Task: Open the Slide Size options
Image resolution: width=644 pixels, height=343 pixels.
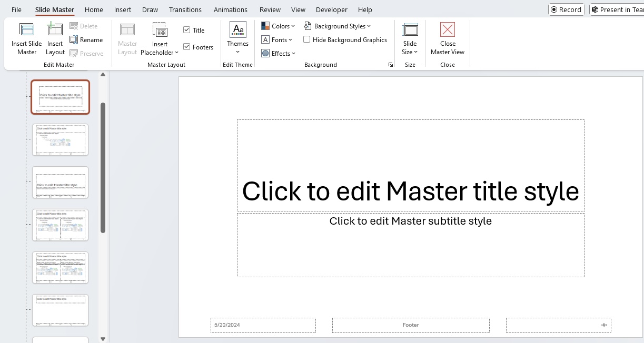Action: click(x=410, y=38)
